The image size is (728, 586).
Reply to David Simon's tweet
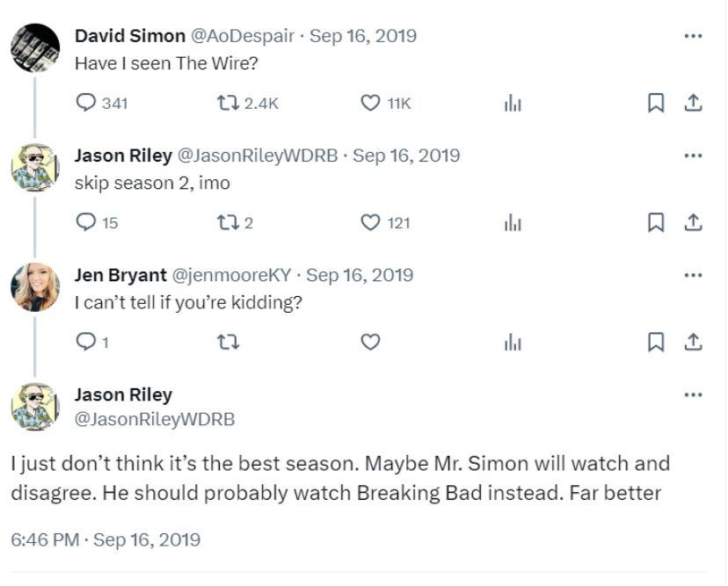[86, 104]
